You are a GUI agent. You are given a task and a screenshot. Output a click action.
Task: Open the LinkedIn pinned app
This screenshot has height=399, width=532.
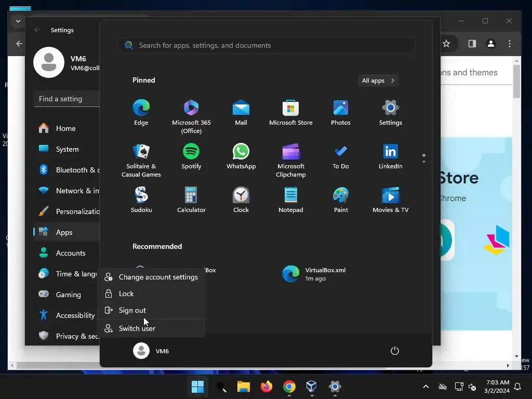[391, 156]
